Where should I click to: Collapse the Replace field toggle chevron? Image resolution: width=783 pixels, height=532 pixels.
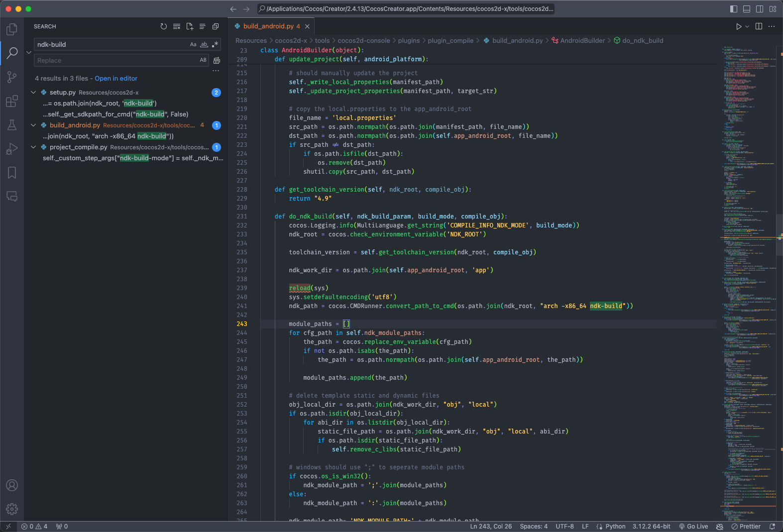(29, 52)
